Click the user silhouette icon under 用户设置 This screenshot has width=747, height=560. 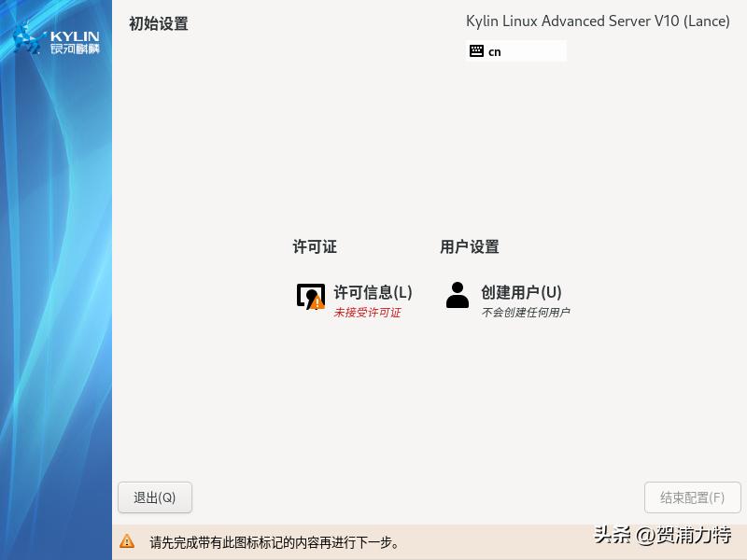(457, 296)
